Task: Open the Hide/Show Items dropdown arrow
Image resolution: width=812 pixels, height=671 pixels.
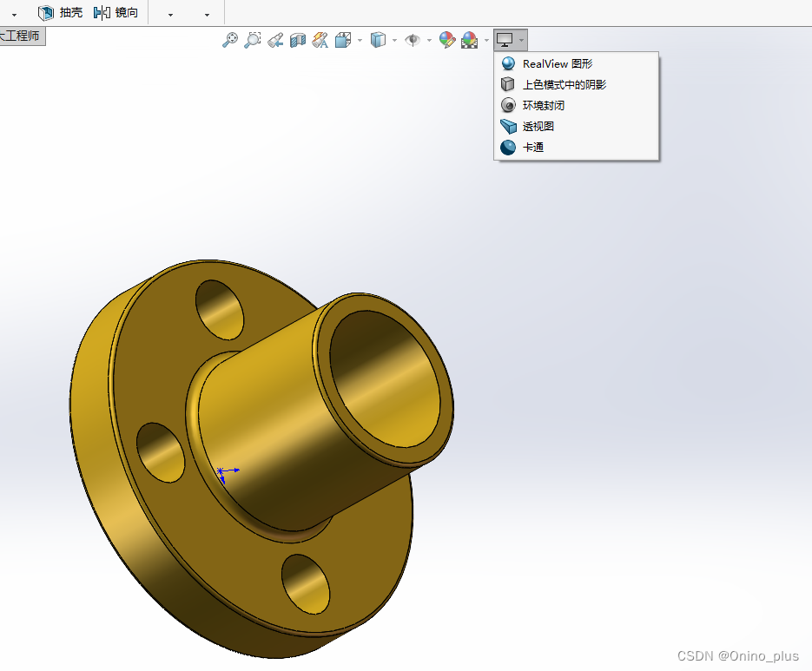Action: [x=429, y=39]
